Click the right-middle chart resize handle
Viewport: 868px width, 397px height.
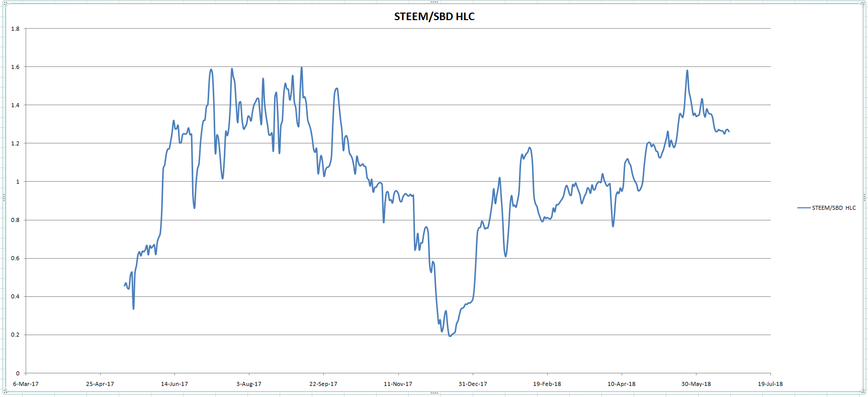tap(865, 198)
